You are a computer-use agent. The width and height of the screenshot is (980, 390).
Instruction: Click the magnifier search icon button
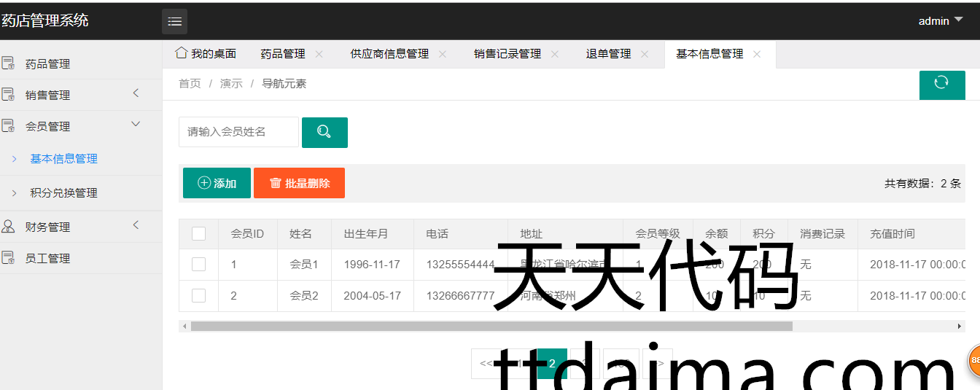coord(324,132)
